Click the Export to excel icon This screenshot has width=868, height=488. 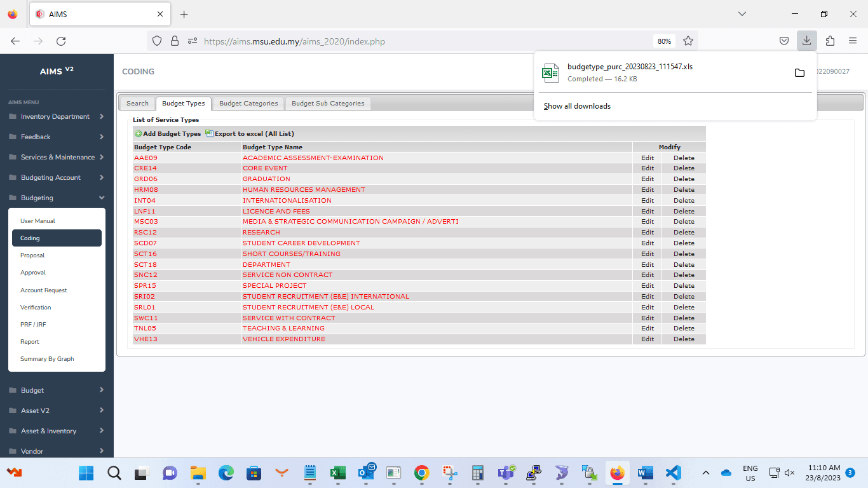pos(209,134)
